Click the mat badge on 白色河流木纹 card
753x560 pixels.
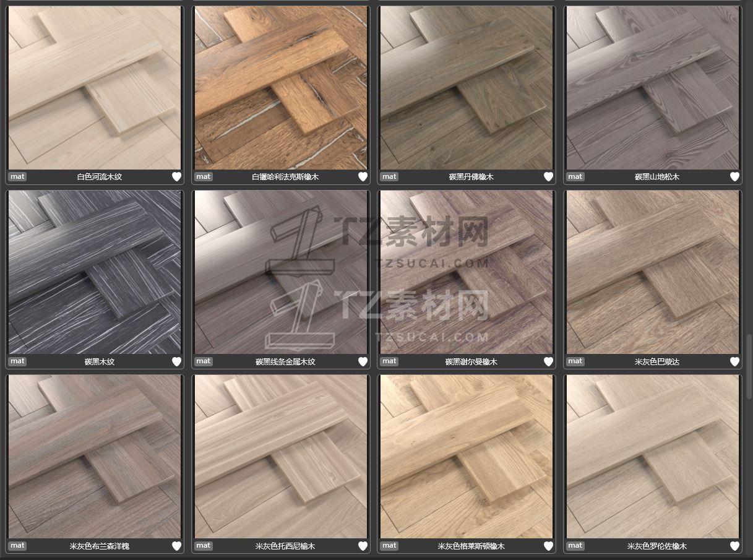click(x=17, y=176)
